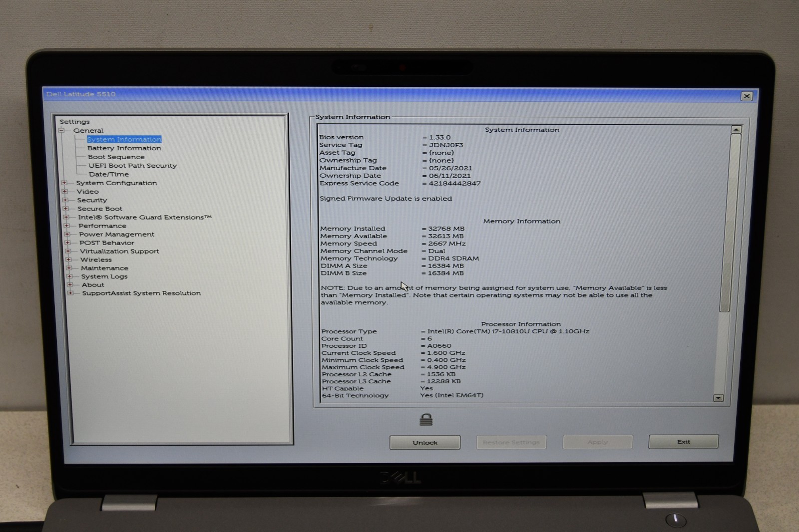The height and width of the screenshot is (532, 799).
Task: Expand the POST Behavior node
Action: 67,243
